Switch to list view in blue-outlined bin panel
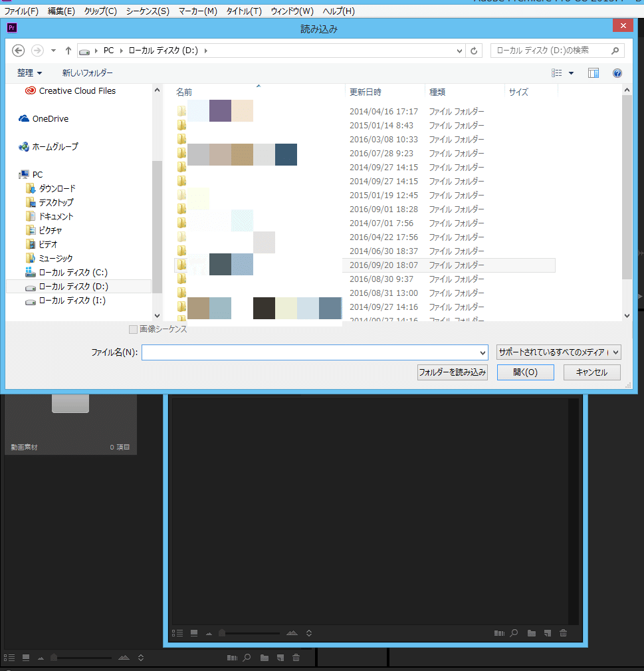This screenshot has height=671, width=644. tap(177, 633)
